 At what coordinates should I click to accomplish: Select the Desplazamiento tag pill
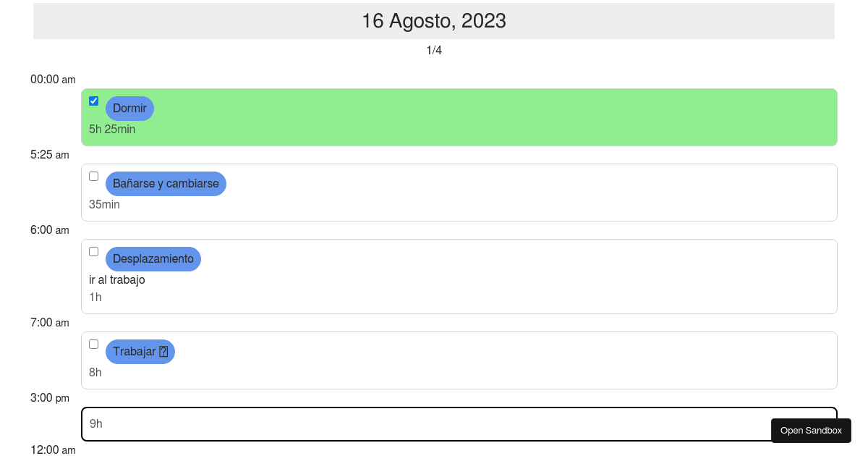point(153,258)
